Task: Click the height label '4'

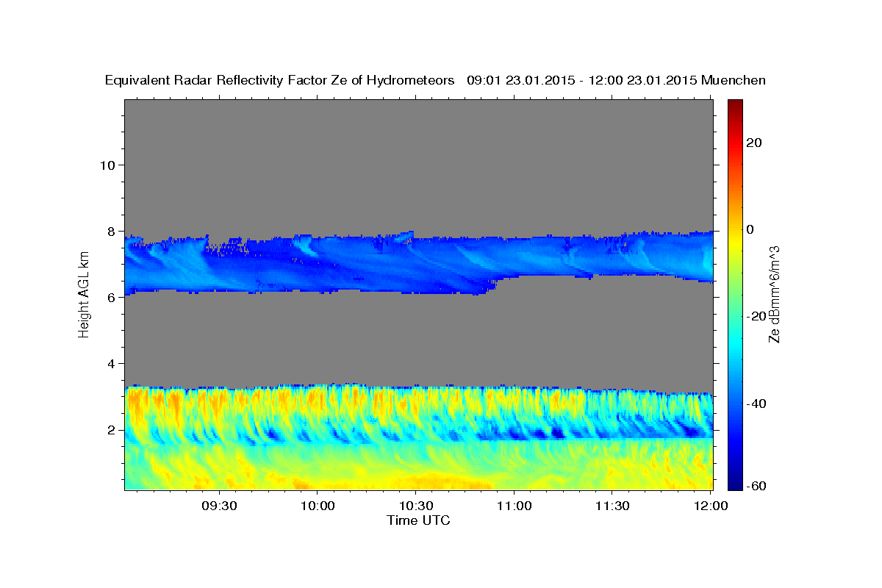Action: (111, 363)
